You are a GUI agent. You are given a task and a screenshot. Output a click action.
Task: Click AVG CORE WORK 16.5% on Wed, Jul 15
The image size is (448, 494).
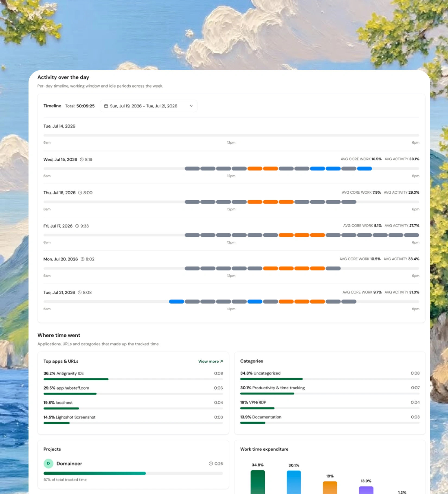coord(361,159)
